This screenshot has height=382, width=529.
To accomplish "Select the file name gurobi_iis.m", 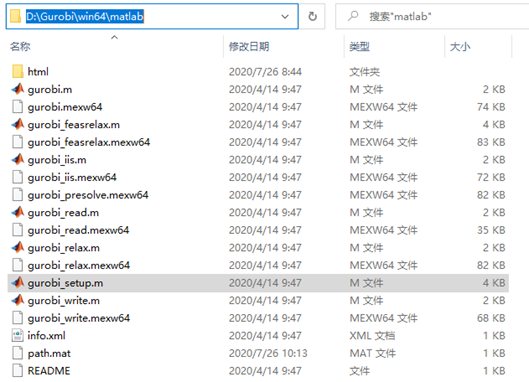I will (x=57, y=159).
